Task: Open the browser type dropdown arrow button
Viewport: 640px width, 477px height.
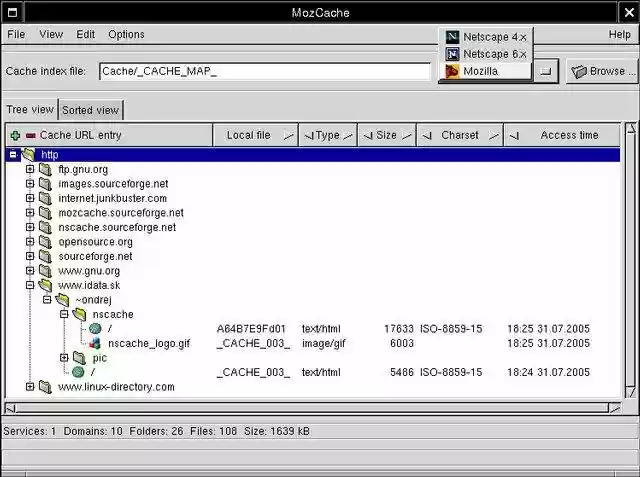Action: pyautogui.click(x=546, y=71)
